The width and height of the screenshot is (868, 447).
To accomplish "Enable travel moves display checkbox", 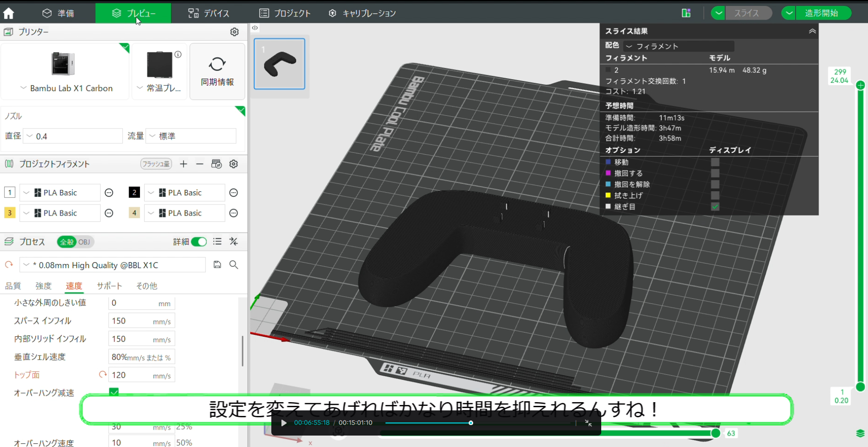I will (x=715, y=162).
